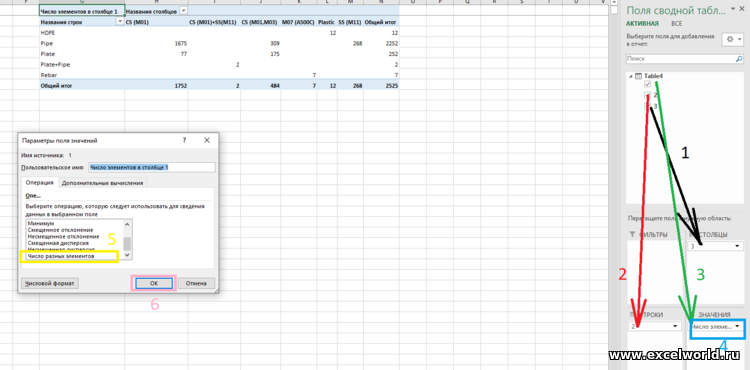Click the M07 (A500C) column header
This screenshot has width=750, height=370.
click(x=298, y=22)
